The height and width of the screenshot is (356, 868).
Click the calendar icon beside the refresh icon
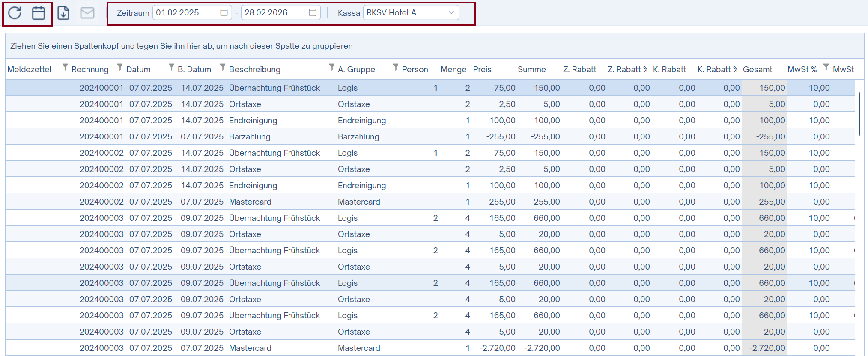click(x=39, y=13)
